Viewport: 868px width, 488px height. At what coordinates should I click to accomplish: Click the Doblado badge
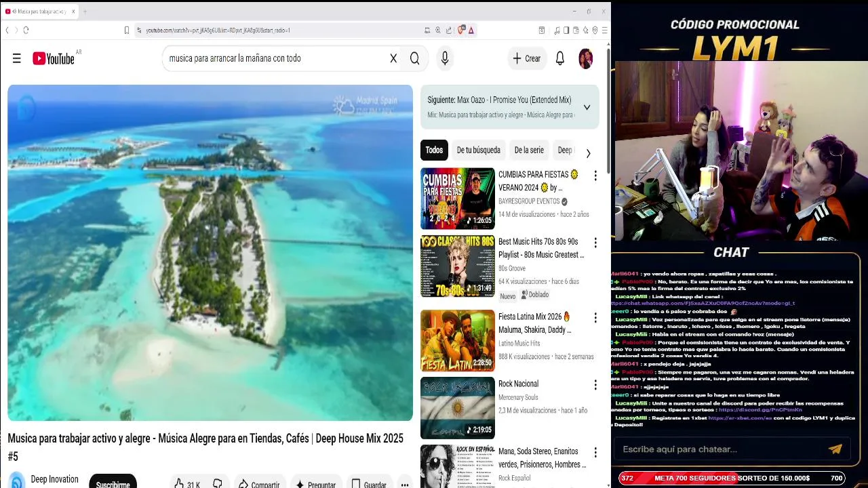[x=534, y=295]
